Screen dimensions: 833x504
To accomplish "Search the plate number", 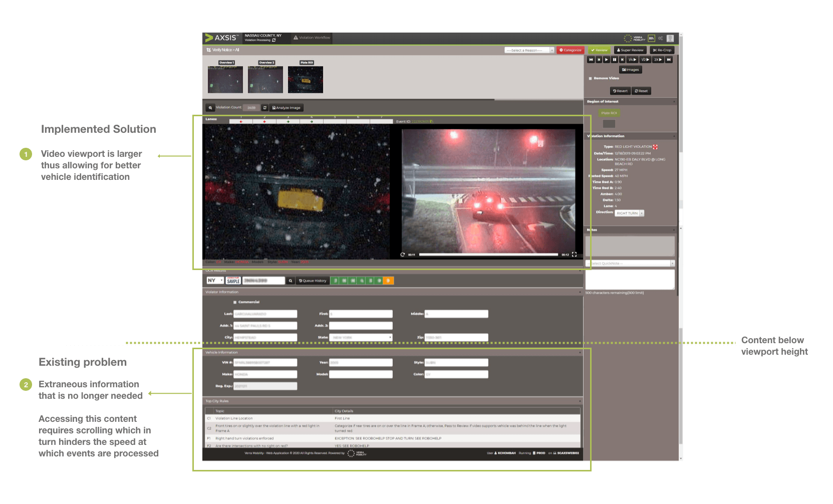I will (290, 281).
